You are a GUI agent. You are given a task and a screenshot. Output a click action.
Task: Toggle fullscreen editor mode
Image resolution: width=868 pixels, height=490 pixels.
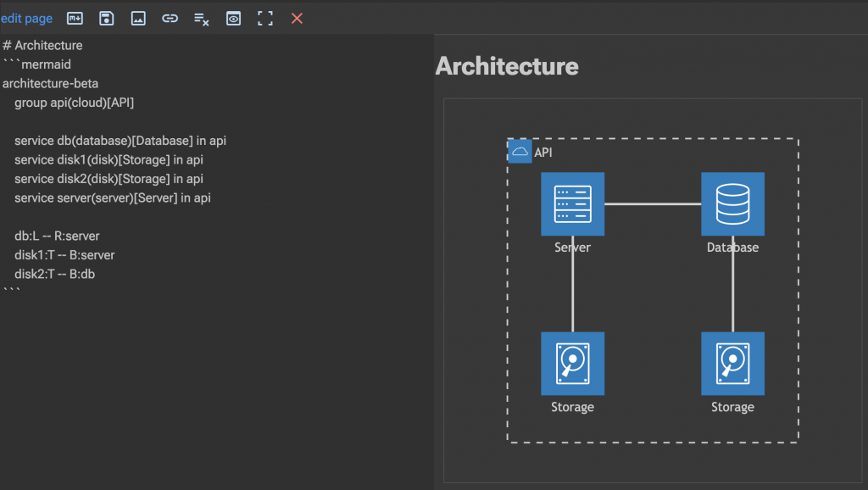265,18
